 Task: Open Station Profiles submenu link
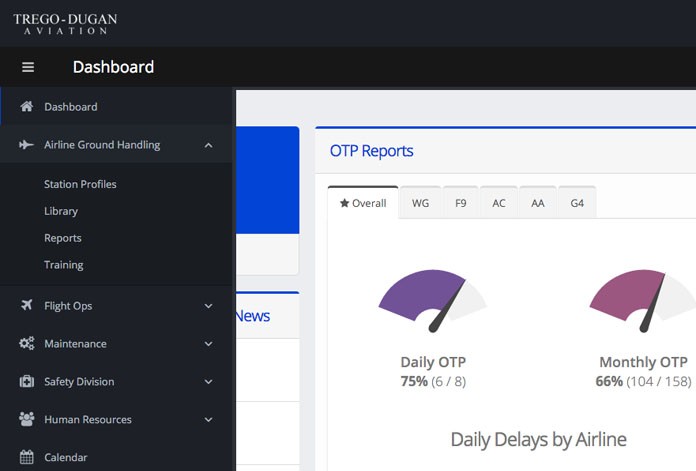(80, 184)
